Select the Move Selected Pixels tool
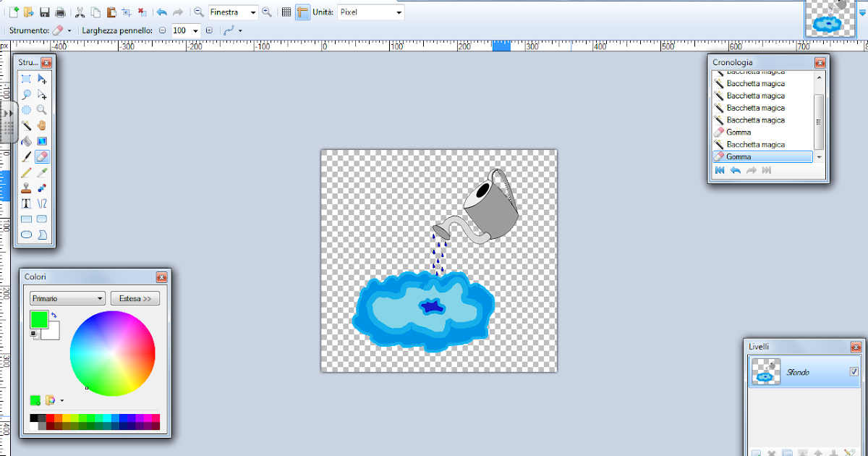Image resolution: width=868 pixels, height=456 pixels. coord(42,79)
